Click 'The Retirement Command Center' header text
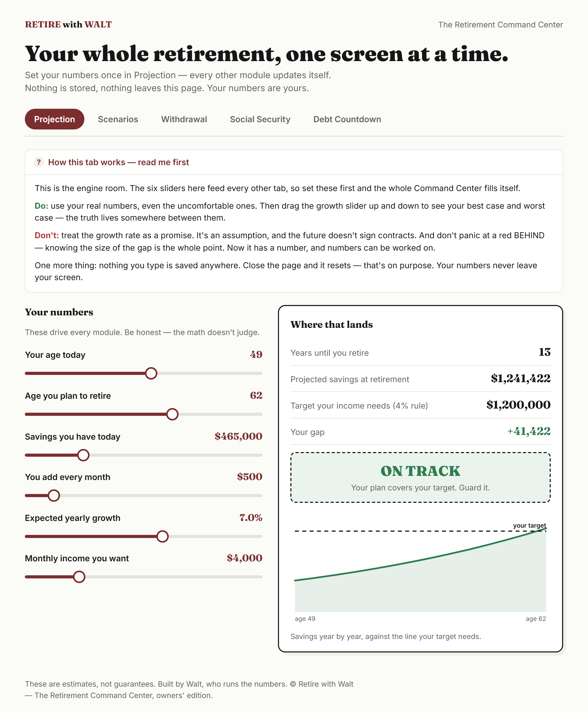The height and width of the screenshot is (712, 588). pyautogui.click(x=500, y=25)
